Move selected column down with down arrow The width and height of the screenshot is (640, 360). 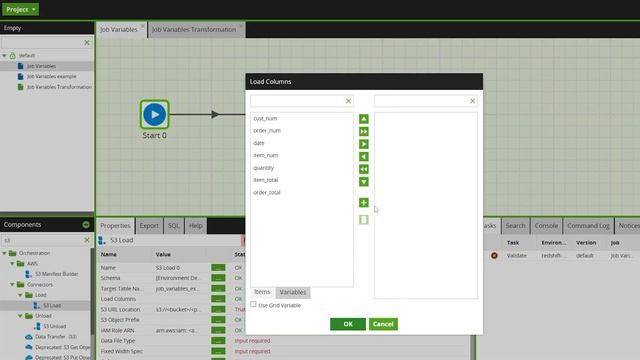click(x=364, y=182)
